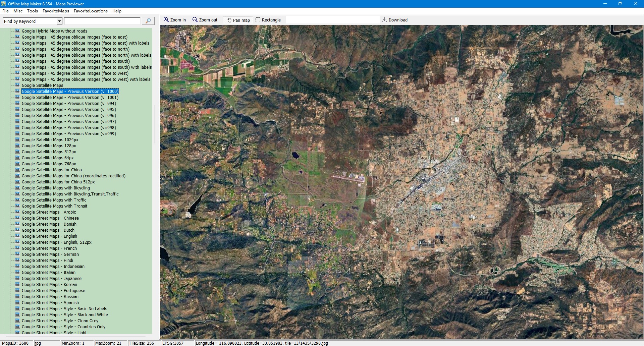The width and height of the screenshot is (644, 346).
Task: Select Google Street Maps - Japanese
Action: (x=51, y=279)
